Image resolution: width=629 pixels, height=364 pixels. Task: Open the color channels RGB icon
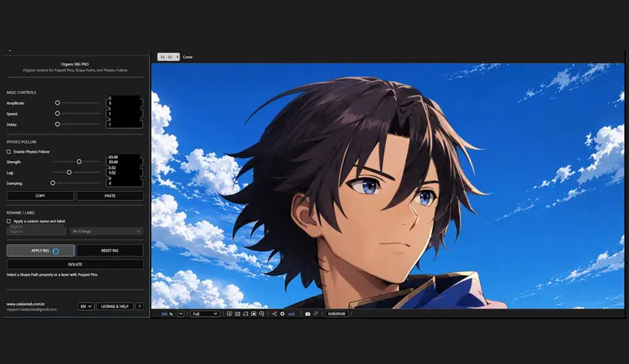[275, 314]
